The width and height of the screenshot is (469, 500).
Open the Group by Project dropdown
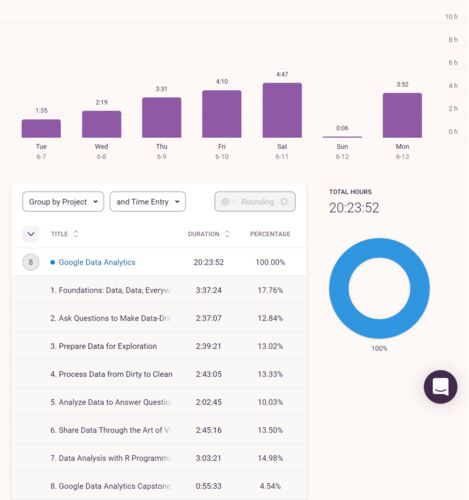point(63,202)
